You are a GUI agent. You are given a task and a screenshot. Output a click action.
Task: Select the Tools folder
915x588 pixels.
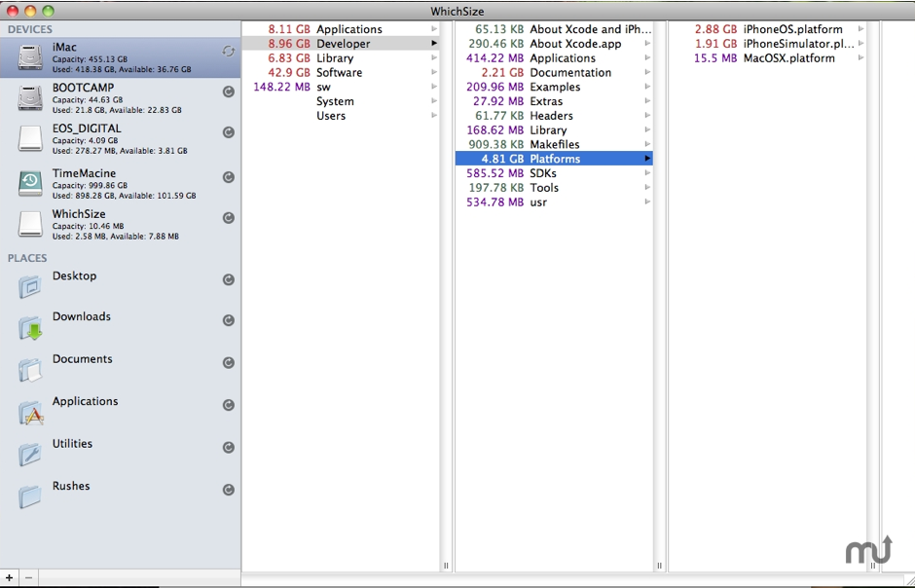pyautogui.click(x=554, y=187)
